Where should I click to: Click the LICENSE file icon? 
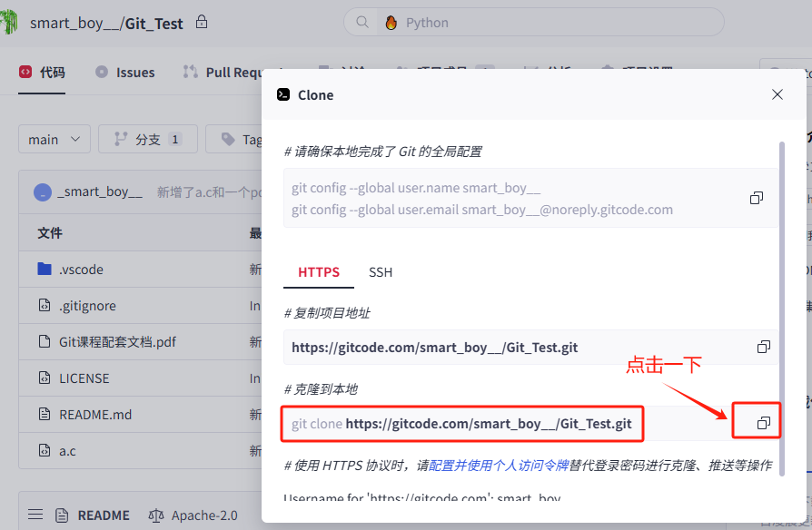click(x=45, y=378)
